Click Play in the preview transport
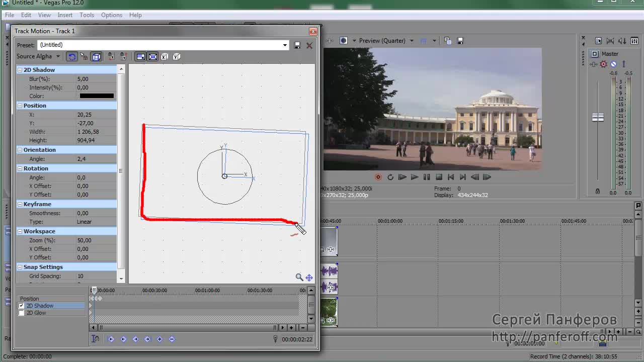The height and width of the screenshot is (362, 644). tap(414, 177)
